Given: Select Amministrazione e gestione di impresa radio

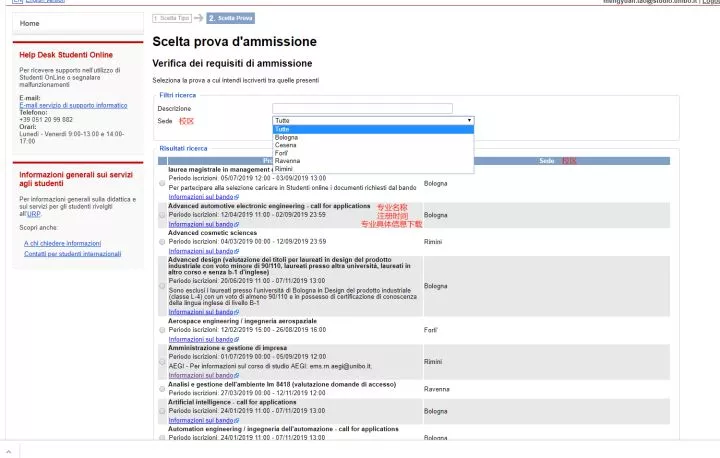Looking at the screenshot, I should pos(162,362).
